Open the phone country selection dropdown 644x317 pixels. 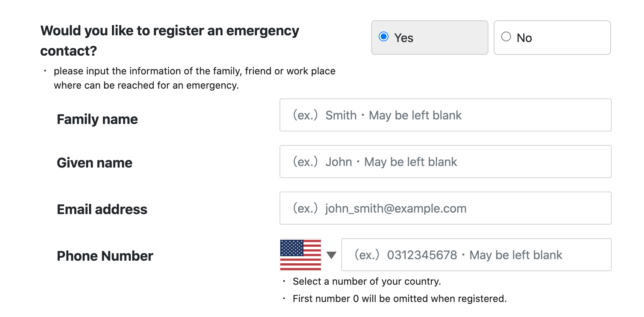[x=330, y=255]
